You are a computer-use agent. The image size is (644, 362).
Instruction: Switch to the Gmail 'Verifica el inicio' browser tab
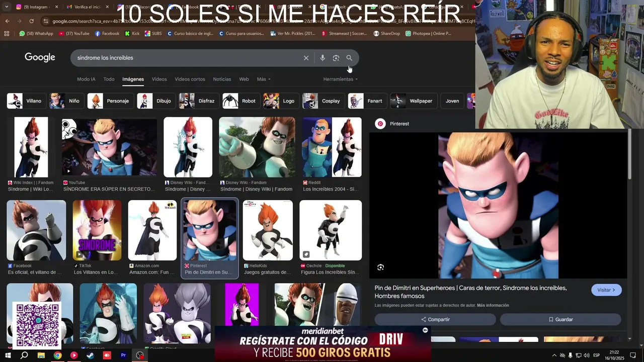[88, 7]
